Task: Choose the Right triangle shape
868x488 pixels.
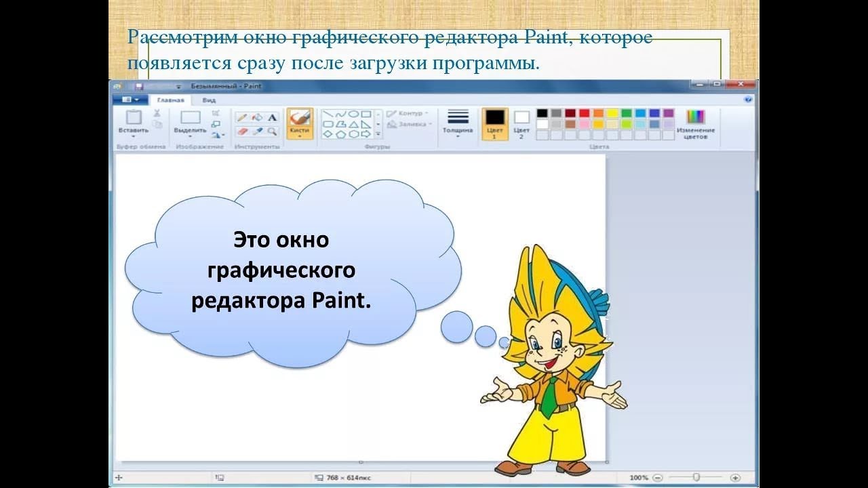Action: 366,124
